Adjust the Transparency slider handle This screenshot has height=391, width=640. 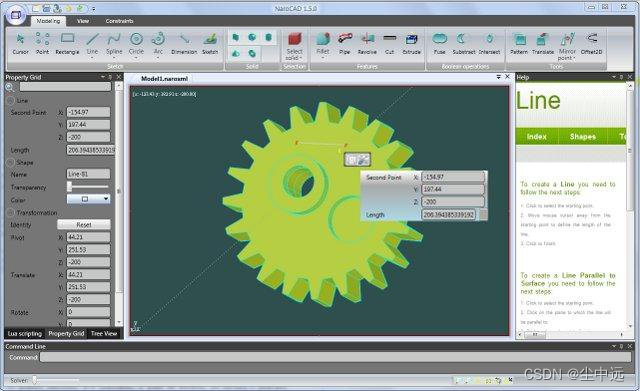69,187
